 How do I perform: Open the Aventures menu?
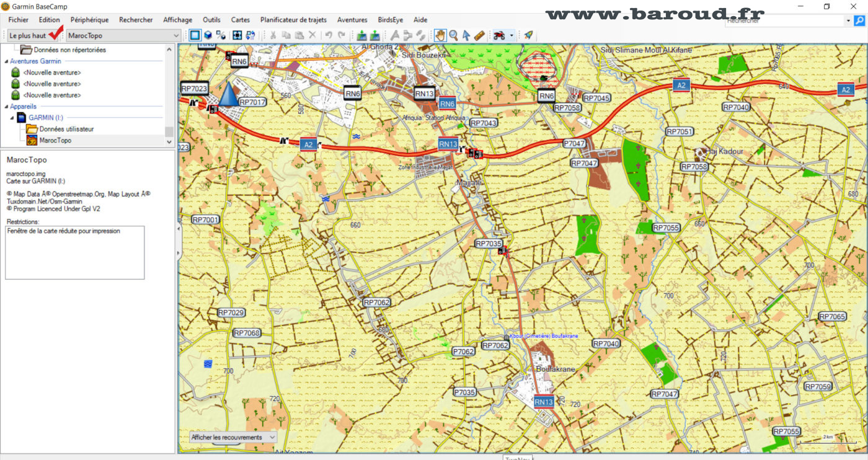352,20
